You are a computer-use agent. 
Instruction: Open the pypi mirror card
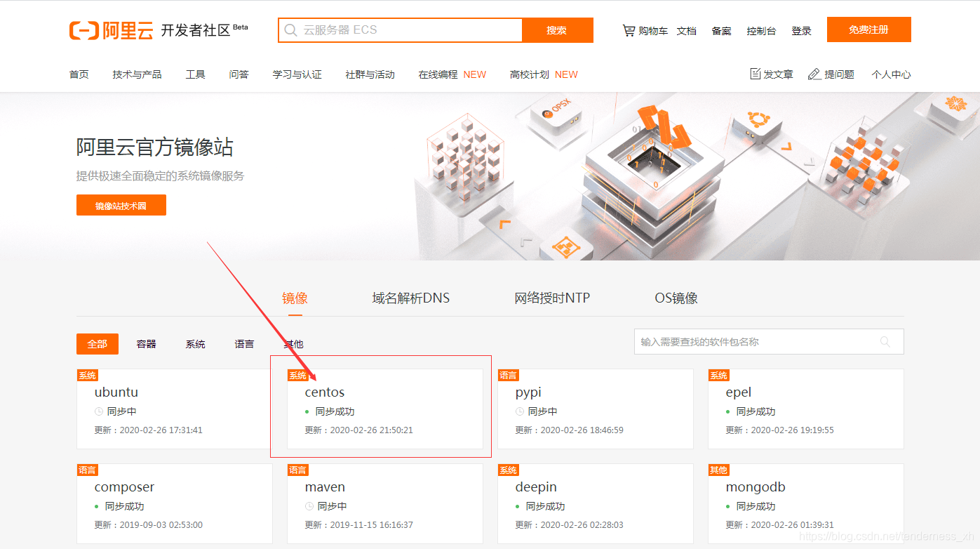pos(596,409)
